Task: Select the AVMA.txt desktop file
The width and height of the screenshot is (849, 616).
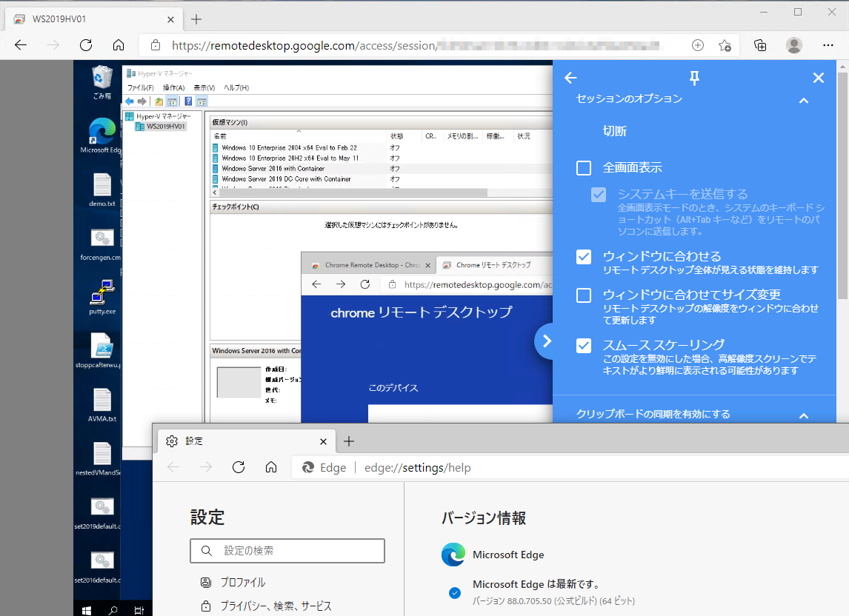Action: click(x=101, y=405)
